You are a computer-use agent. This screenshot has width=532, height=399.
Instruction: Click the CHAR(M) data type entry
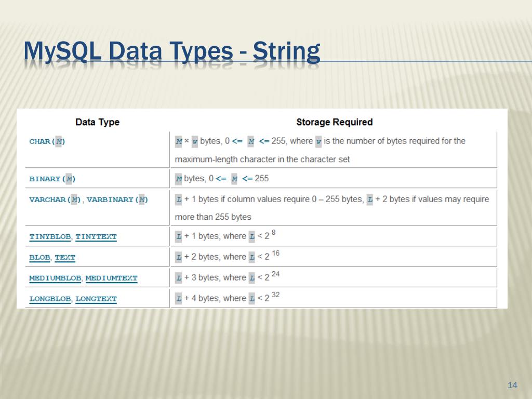47,141
